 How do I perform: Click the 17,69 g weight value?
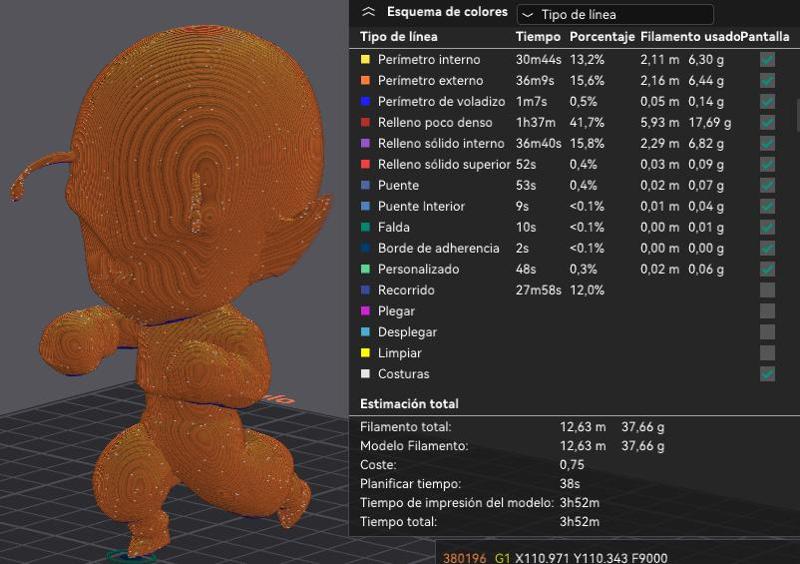click(710, 122)
